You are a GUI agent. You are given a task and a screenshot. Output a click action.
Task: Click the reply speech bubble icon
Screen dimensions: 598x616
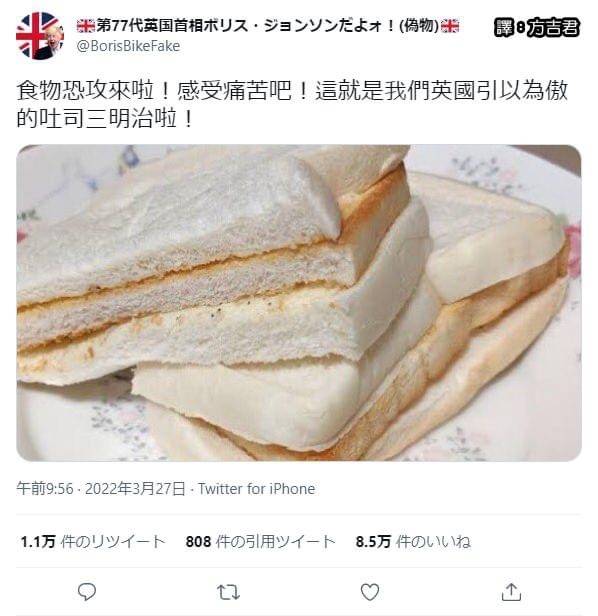tap(87, 592)
